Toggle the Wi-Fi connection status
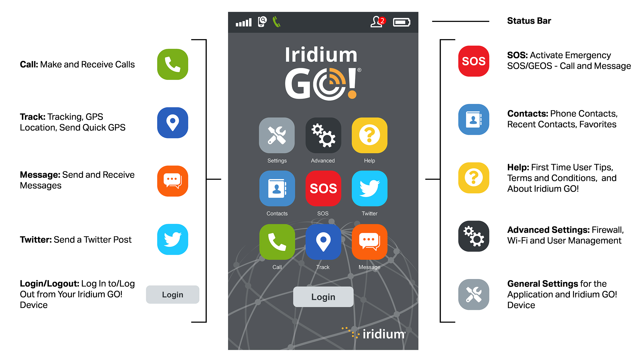 point(321,139)
